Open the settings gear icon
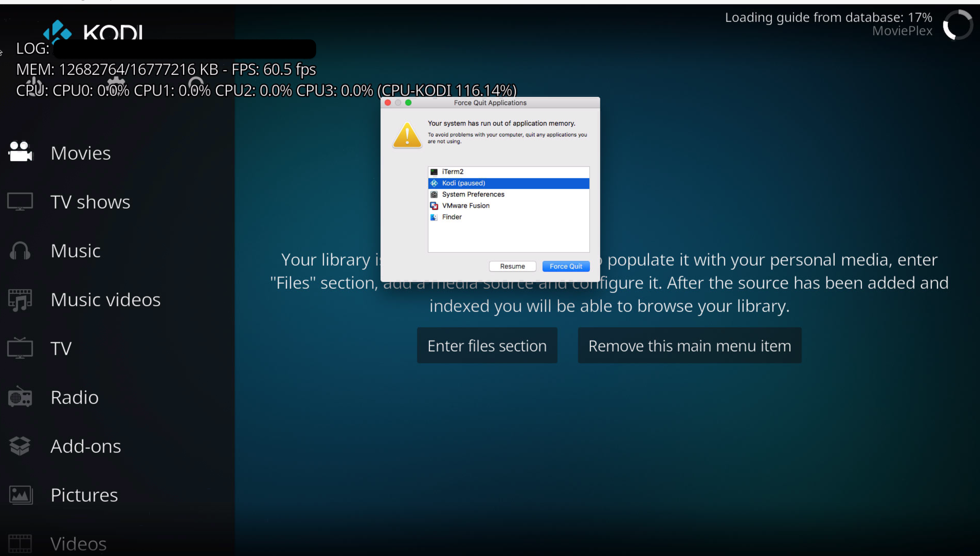 pyautogui.click(x=116, y=86)
